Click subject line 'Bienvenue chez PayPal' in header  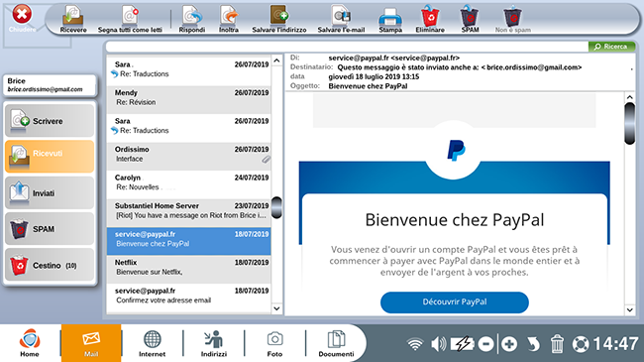(x=368, y=86)
